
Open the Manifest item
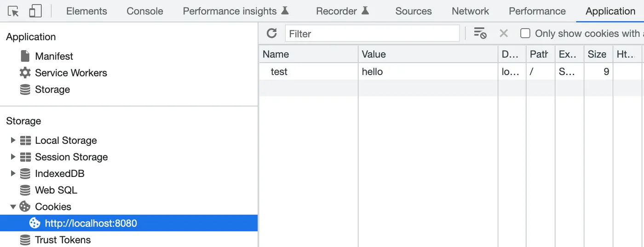click(54, 56)
